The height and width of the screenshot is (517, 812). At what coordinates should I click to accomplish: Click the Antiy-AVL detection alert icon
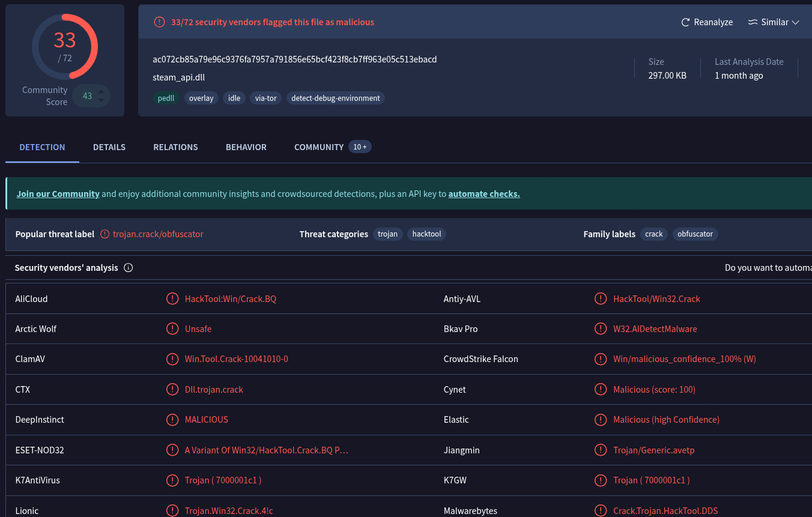(601, 298)
